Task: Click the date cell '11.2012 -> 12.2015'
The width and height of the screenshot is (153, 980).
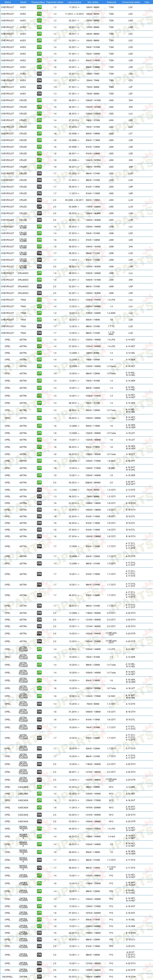Action: point(74,14)
